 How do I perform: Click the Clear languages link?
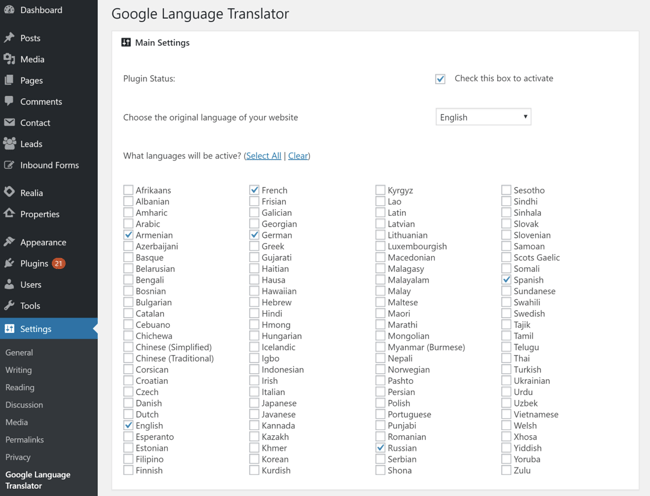coord(298,156)
